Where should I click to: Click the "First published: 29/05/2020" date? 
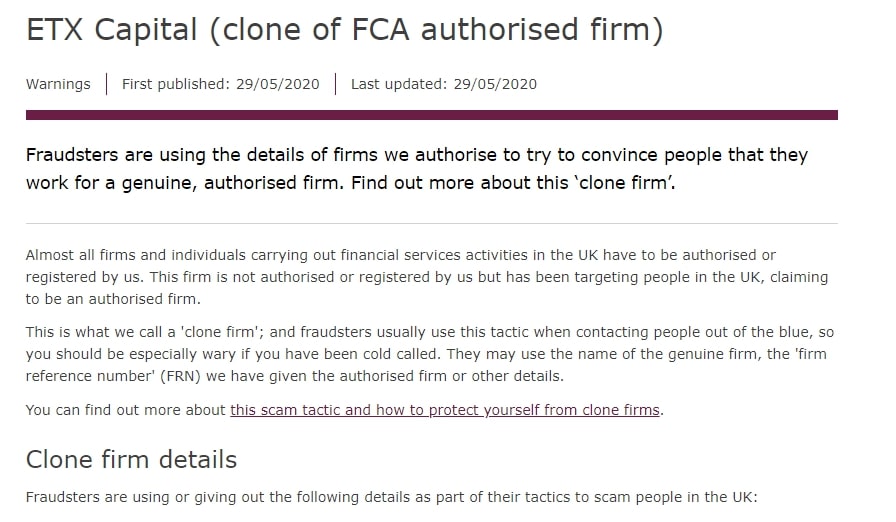(221, 84)
